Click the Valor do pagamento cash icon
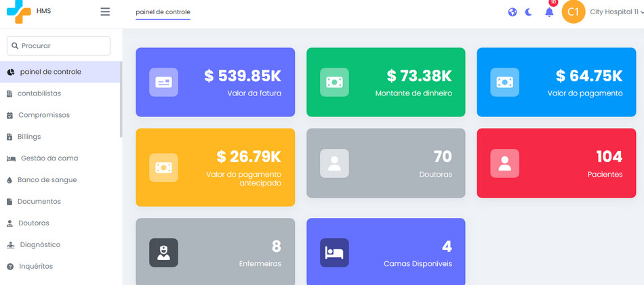Viewport: 644px width, 285px height. click(505, 82)
